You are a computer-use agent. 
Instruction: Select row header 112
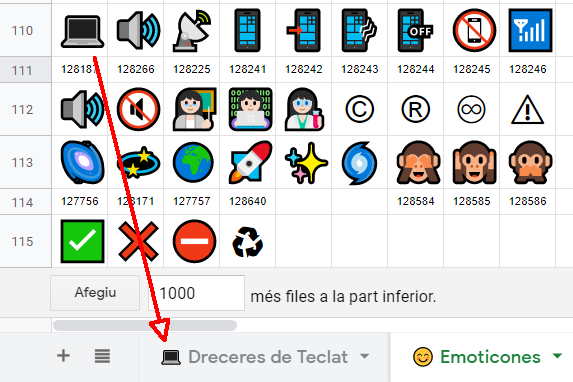[26, 109]
